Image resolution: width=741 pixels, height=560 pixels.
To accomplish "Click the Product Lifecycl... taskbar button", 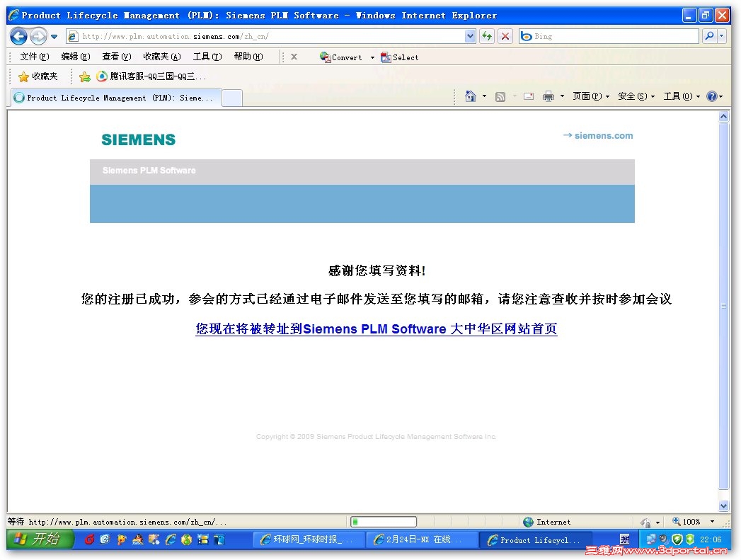I will point(534,539).
